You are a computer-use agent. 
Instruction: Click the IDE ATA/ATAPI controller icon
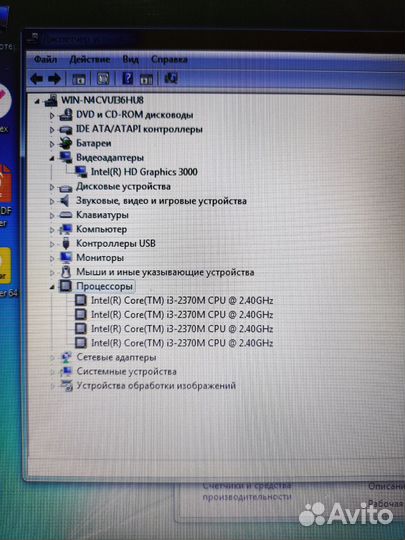click(66, 129)
